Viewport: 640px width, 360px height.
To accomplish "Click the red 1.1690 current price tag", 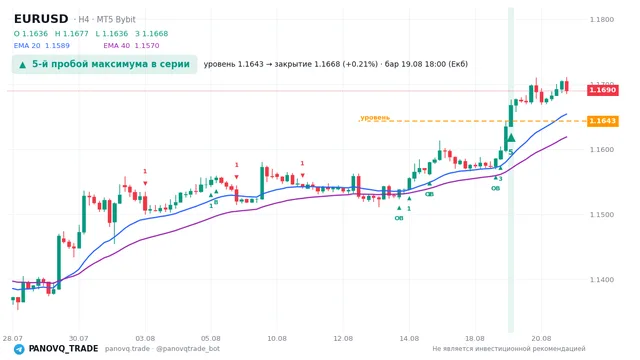I will [602, 90].
